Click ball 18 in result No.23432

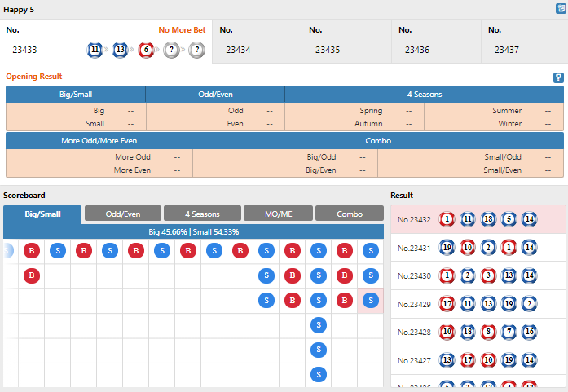tap(487, 219)
